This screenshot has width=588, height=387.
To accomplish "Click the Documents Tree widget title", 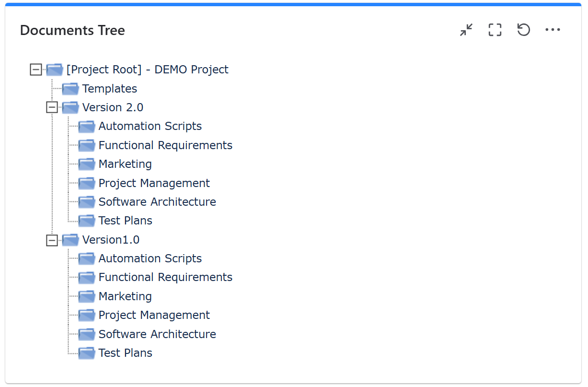I will pyautogui.click(x=72, y=30).
